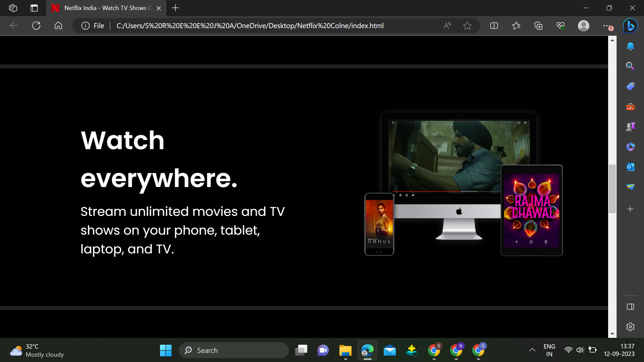The height and width of the screenshot is (362, 644).
Task: Open the Shopping sidebar icon
Action: tap(630, 86)
